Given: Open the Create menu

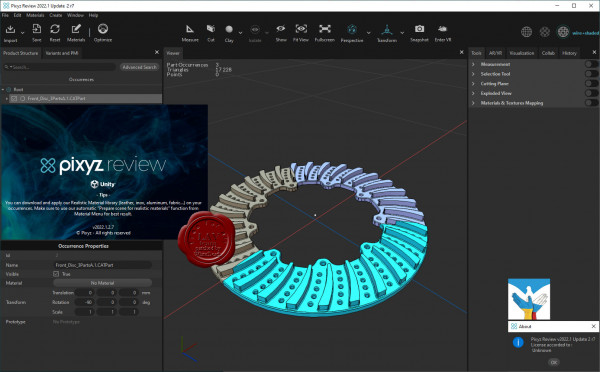Looking at the screenshot, I should [x=55, y=15].
